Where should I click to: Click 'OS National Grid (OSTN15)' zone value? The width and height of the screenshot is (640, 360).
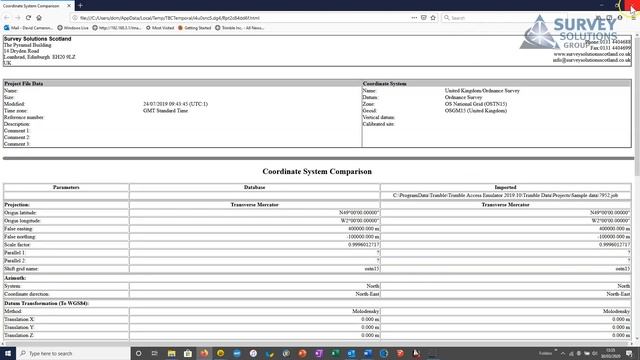pyautogui.click(x=476, y=104)
